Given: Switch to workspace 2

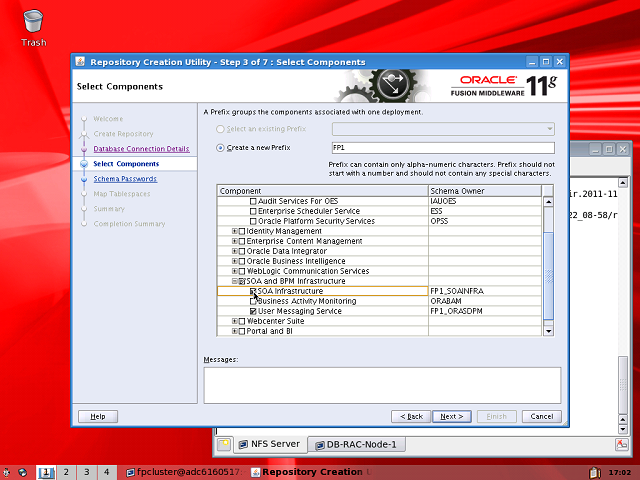Looking at the screenshot, I should [x=66, y=472].
